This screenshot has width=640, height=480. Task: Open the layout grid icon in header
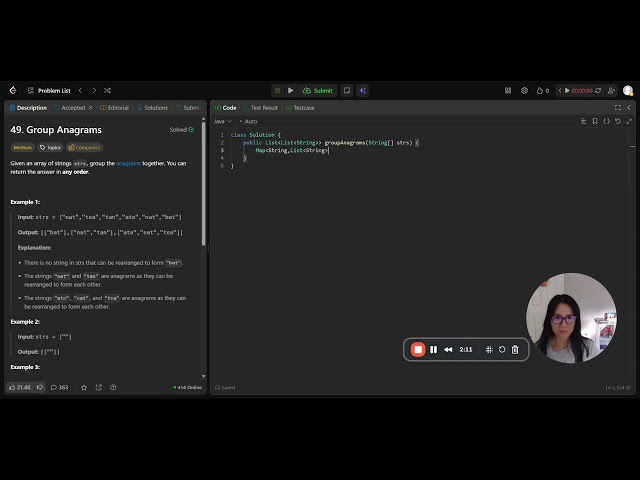(x=508, y=91)
